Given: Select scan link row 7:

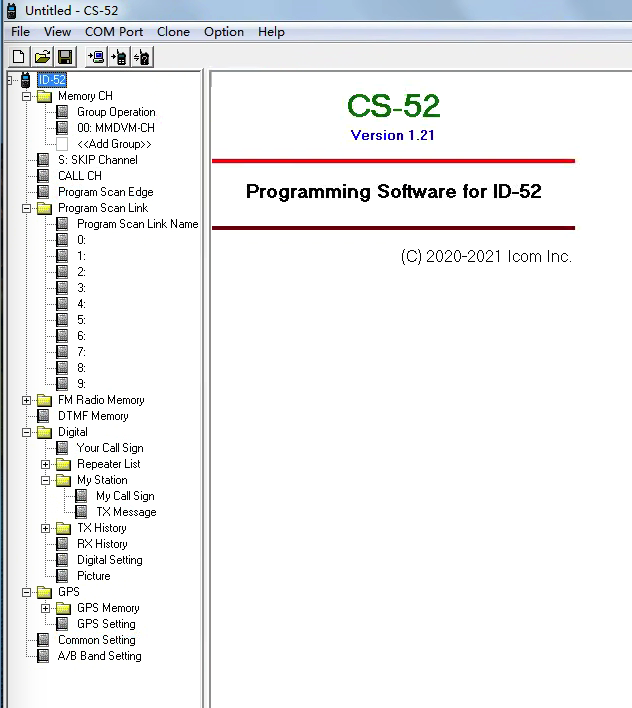Looking at the screenshot, I should 81,352.
